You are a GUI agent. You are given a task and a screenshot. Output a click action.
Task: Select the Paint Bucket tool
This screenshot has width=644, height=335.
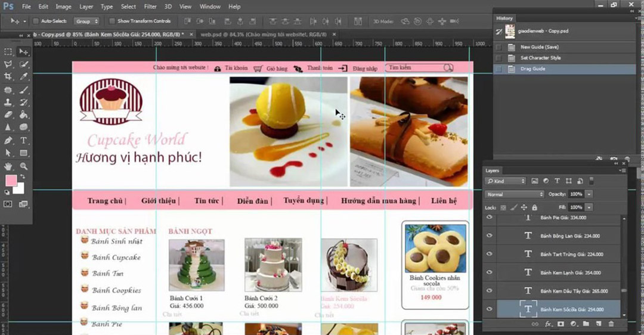point(23,115)
